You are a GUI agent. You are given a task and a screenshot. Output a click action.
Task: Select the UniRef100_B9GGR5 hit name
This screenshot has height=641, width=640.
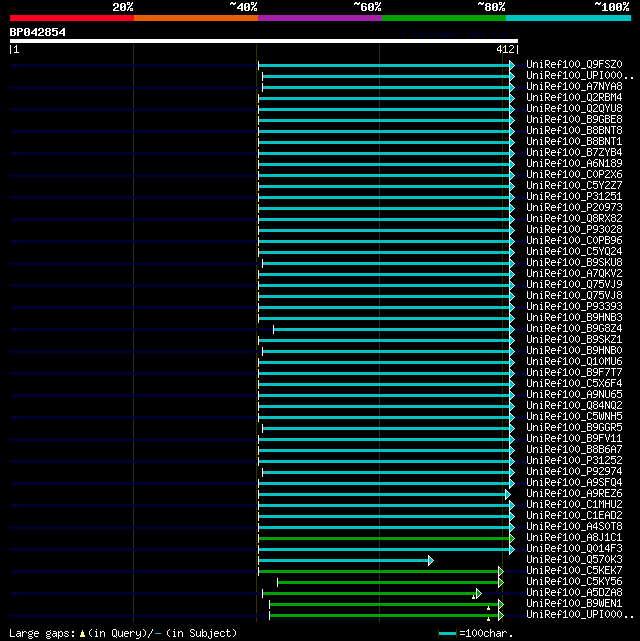point(574,428)
